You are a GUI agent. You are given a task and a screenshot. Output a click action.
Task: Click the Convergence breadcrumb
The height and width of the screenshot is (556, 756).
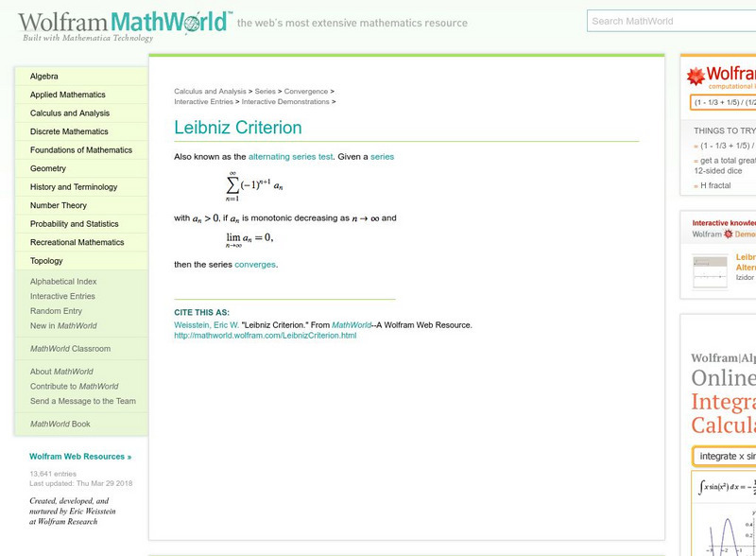click(x=305, y=91)
